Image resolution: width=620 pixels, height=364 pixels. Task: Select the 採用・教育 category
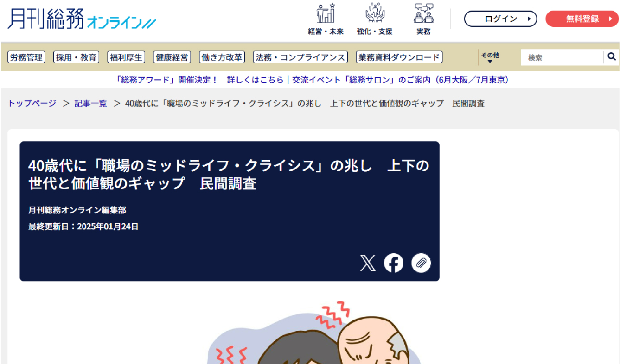77,57
